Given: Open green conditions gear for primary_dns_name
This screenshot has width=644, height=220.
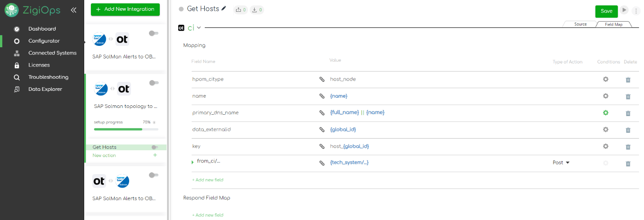Looking at the screenshot, I should (x=606, y=113).
